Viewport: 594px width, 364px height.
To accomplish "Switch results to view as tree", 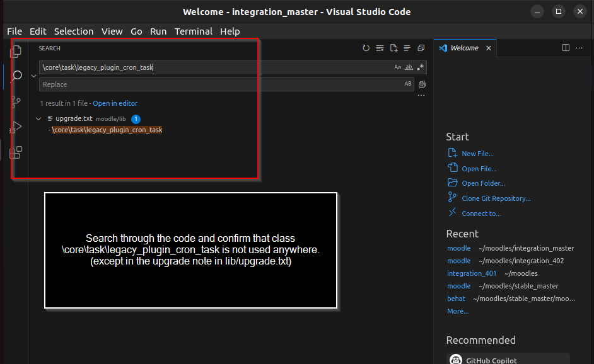I will click(x=407, y=48).
